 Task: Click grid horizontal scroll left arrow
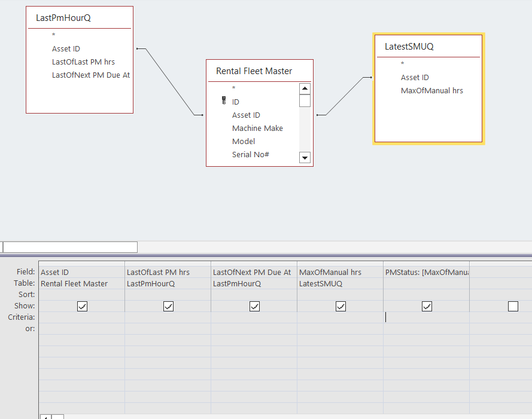coord(45,417)
